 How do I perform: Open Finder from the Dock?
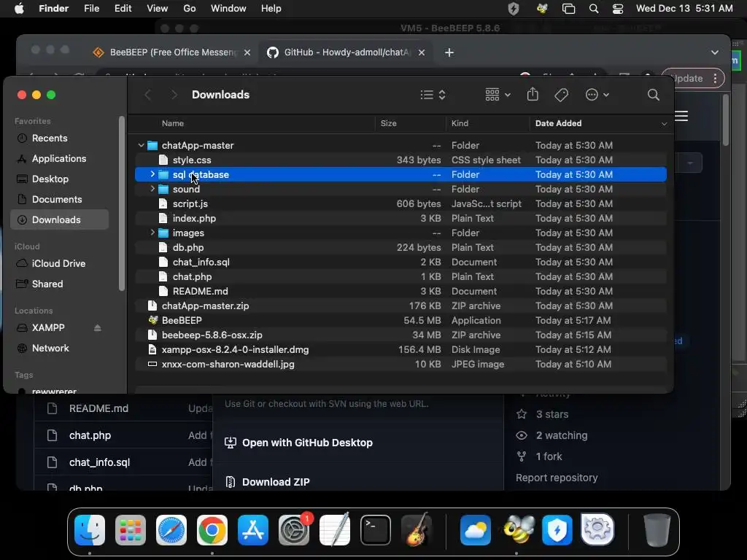(x=90, y=530)
